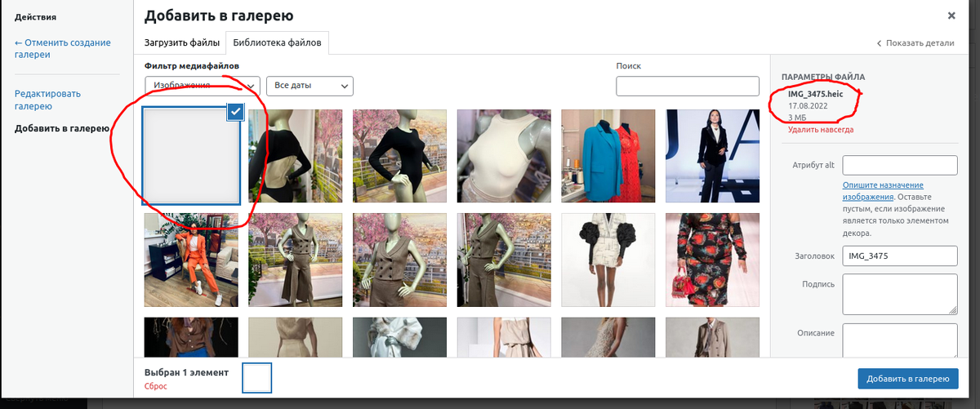Click the Заголовок field with IMG_3475
The image size is (980, 409).
click(899, 256)
